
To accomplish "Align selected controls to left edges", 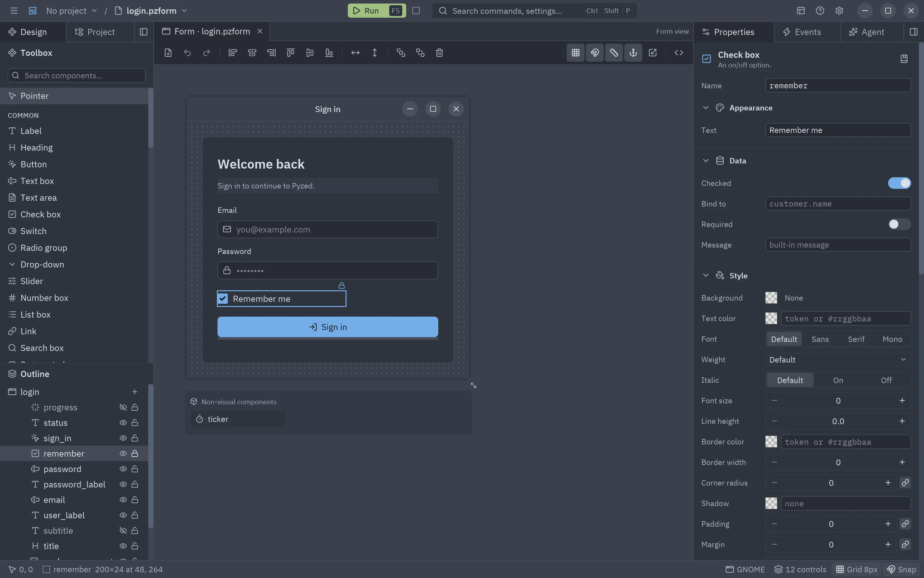I will tap(233, 53).
